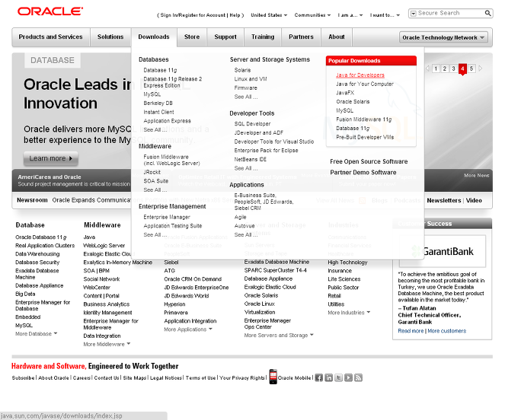Select banner slide 2

[445, 68]
